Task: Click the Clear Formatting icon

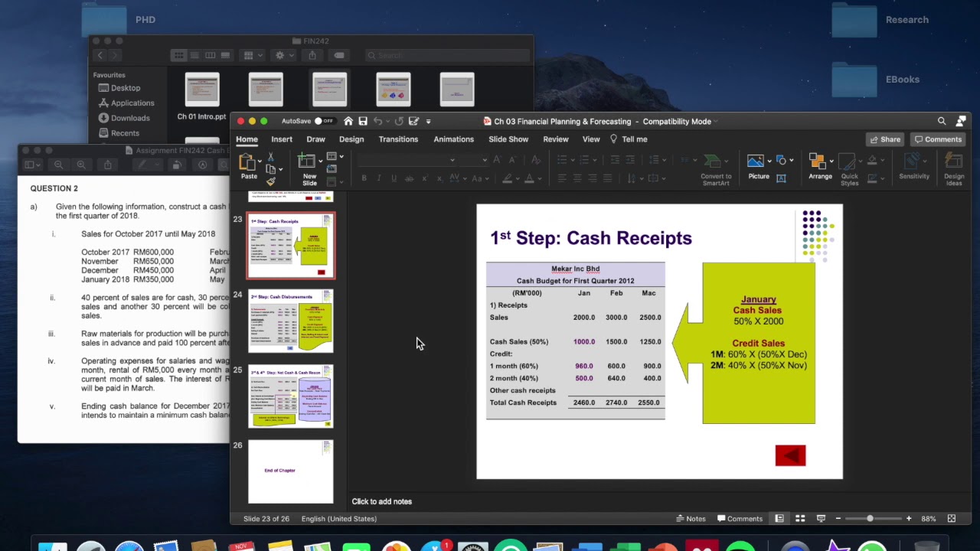Action: point(535,159)
